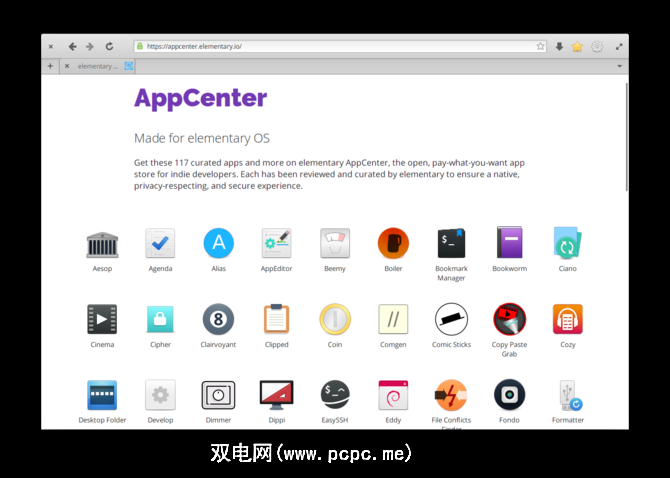This screenshot has width=670, height=478.
Task: Click the EasySSH app label
Action: (x=335, y=420)
